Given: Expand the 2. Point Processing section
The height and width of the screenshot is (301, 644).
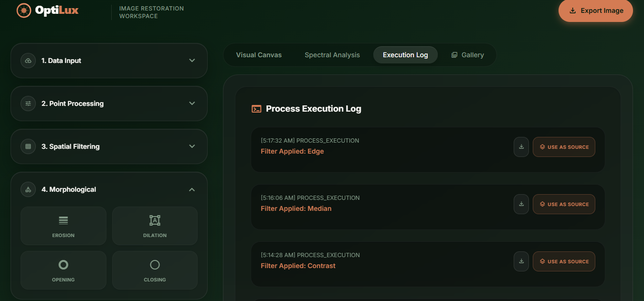Looking at the screenshot, I should pyautogui.click(x=109, y=104).
